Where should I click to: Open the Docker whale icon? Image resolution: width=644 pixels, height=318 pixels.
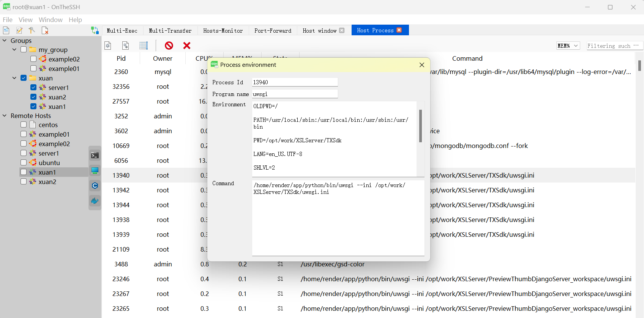pyautogui.click(x=95, y=201)
